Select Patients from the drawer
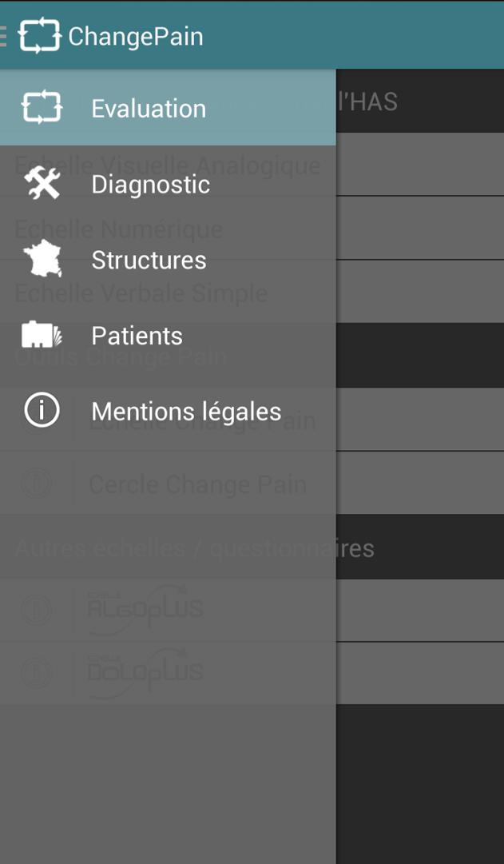Screen dimensions: 504x864 click(137, 336)
